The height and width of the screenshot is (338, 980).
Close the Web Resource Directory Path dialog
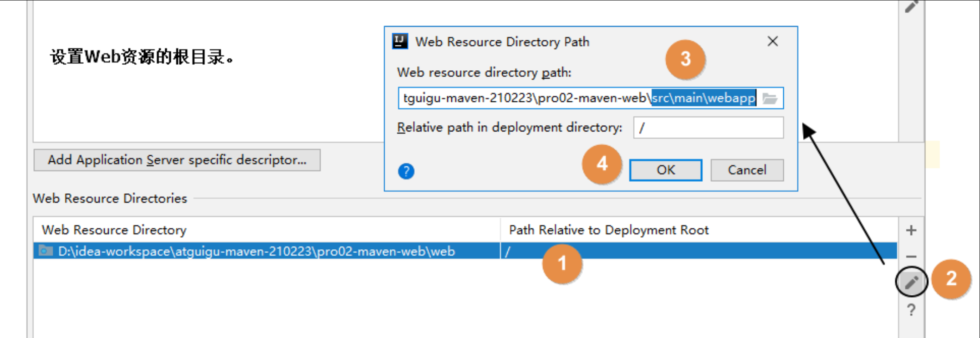click(772, 42)
